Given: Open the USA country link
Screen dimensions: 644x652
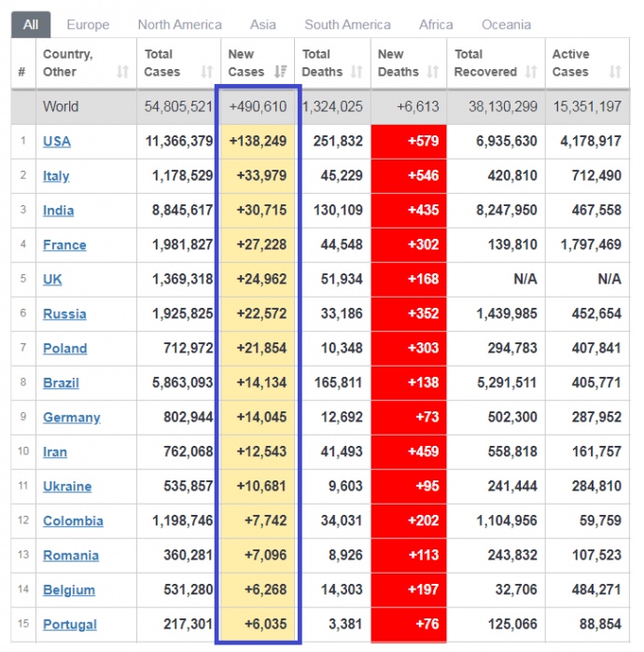Looking at the screenshot, I should 56,142.
